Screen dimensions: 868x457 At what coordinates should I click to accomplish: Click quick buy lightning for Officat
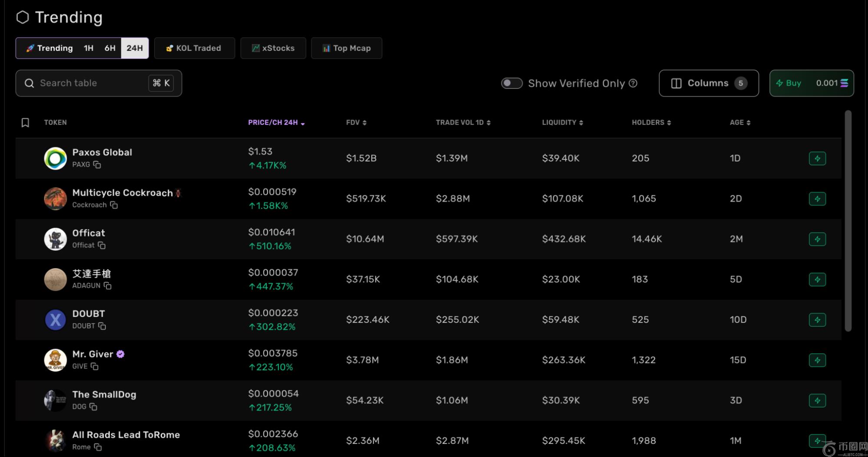pyautogui.click(x=817, y=239)
